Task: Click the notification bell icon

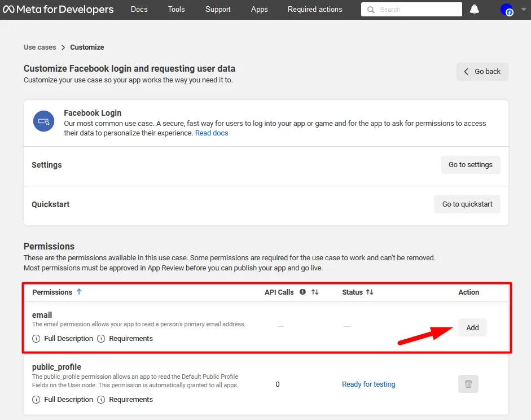Action: click(x=474, y=9)
